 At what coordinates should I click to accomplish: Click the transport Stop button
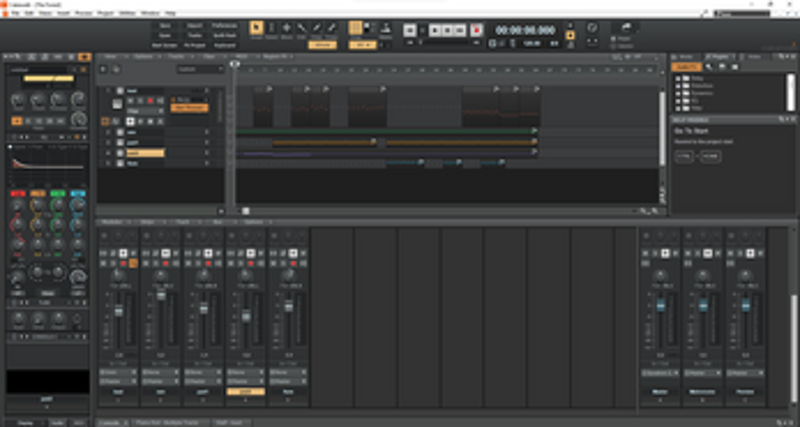448,30
